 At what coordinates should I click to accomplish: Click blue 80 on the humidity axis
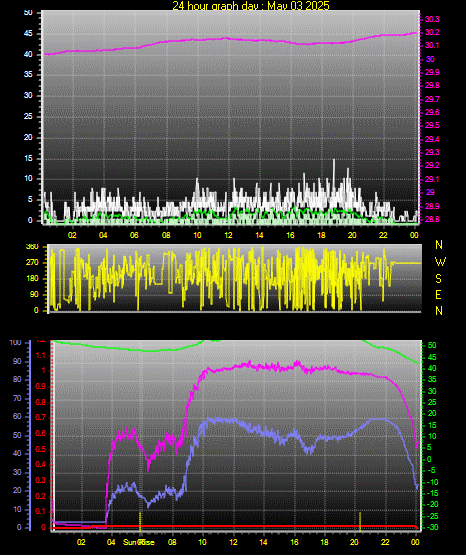pyautogui.click(x=17, y=379)
